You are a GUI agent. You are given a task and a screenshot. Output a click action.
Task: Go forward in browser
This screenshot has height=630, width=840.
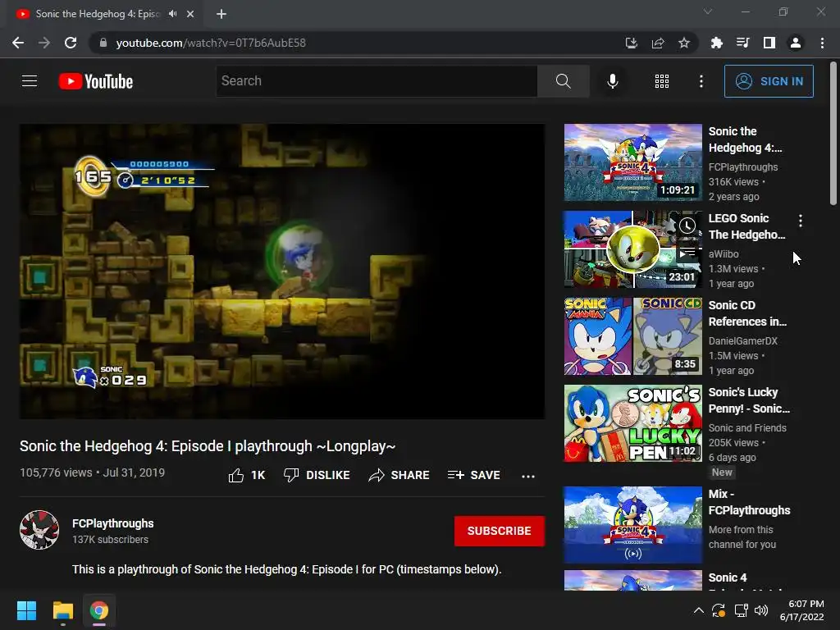click(x=44, y=43)
